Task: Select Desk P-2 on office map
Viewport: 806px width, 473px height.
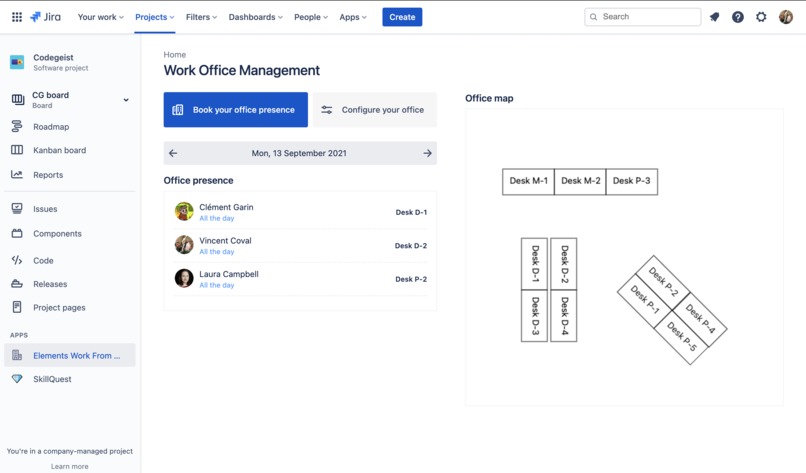Action: pos(664,282)
